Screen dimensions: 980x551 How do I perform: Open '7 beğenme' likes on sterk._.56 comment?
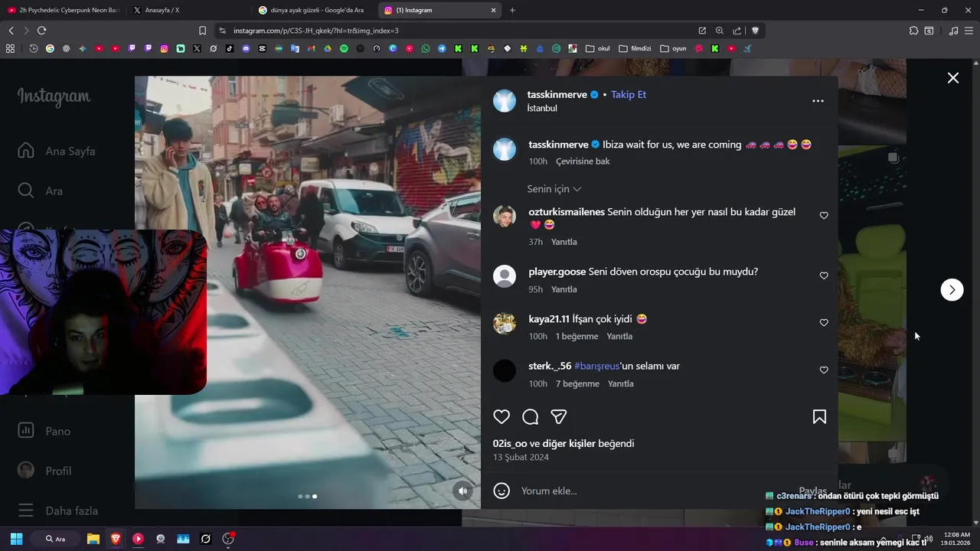coord(577,384)
